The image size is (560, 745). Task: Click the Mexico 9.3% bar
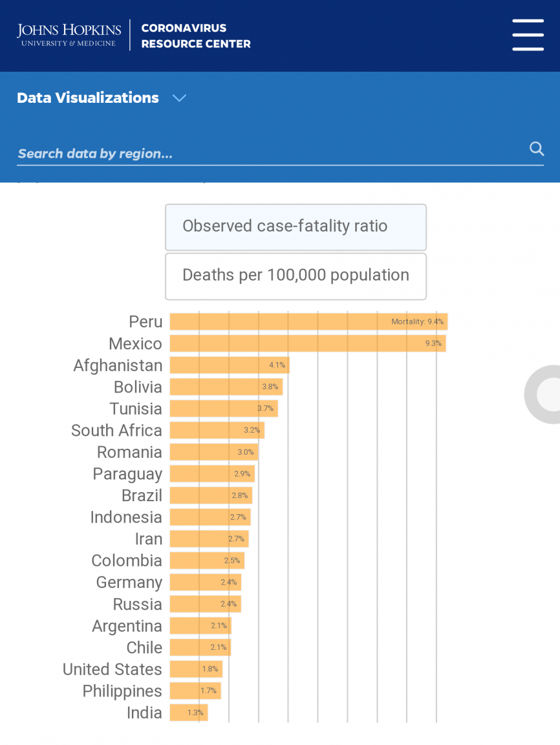[x=308, y=343]
